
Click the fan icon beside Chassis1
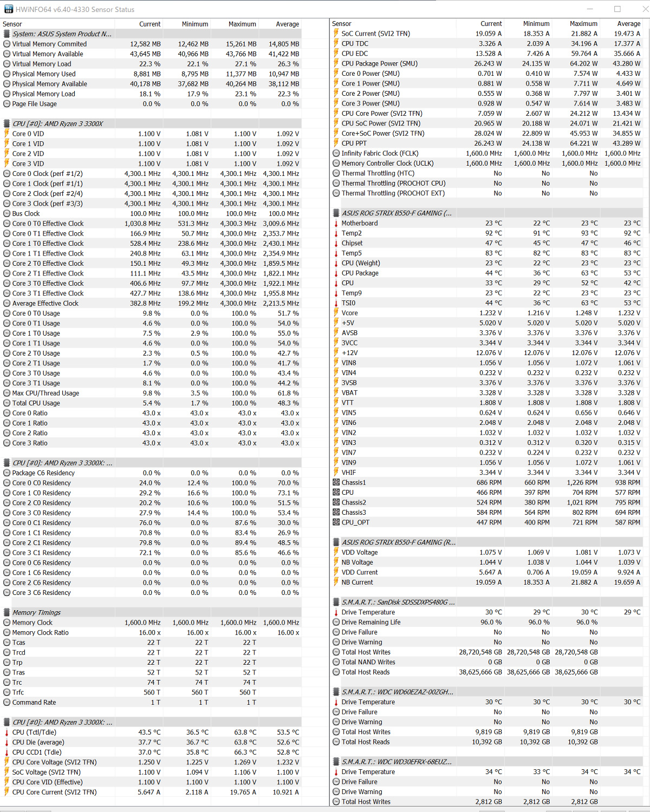(x=336, y=482)
